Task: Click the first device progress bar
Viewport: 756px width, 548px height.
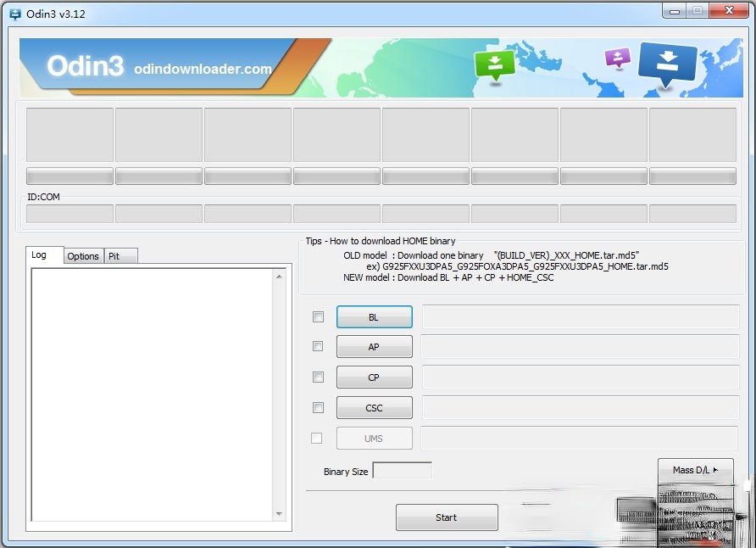Action: tap(69, 176)
